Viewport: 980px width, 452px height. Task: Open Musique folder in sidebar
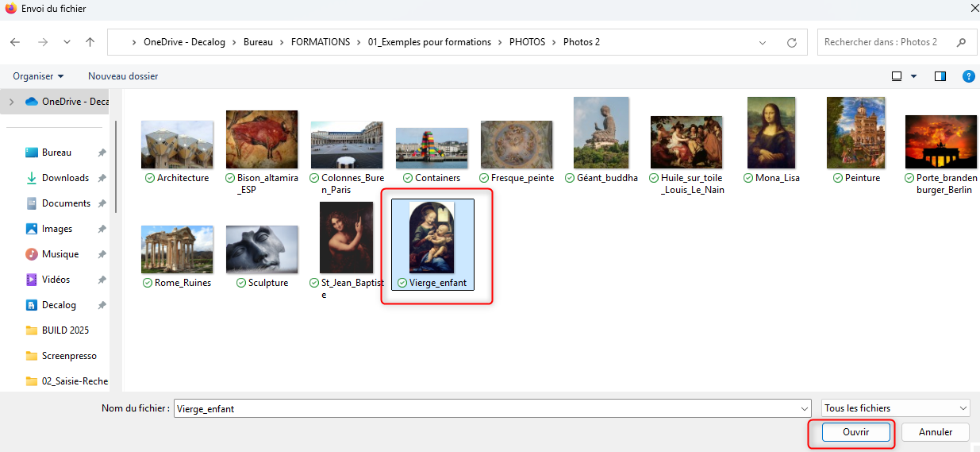(x=60, y=254)
